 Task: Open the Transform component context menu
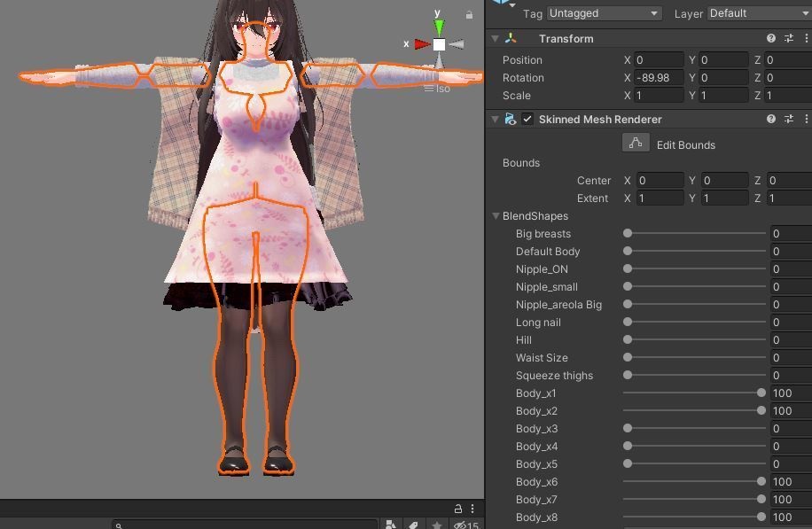coord(805,38)
